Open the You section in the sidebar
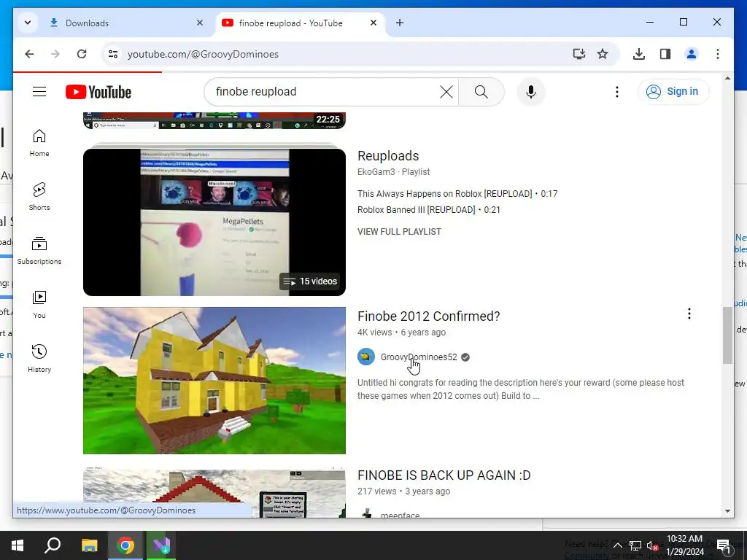 39,305
